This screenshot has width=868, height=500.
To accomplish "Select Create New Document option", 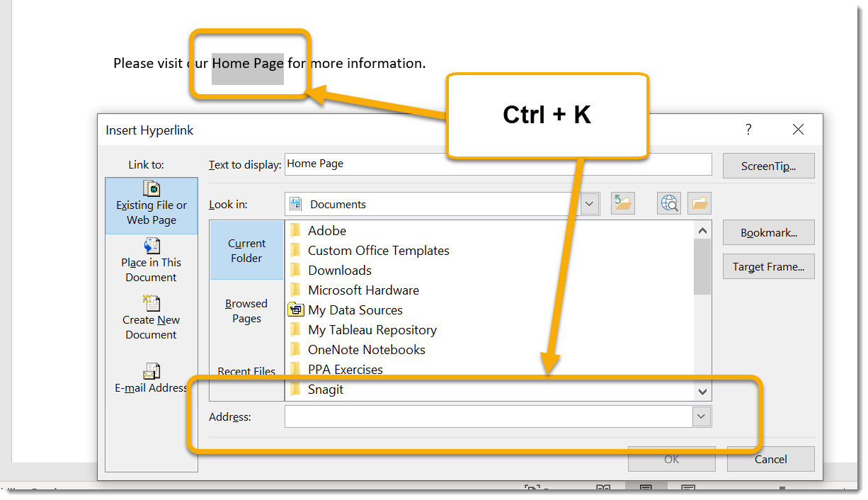I will pyautogui.click(x=152, y=319).
